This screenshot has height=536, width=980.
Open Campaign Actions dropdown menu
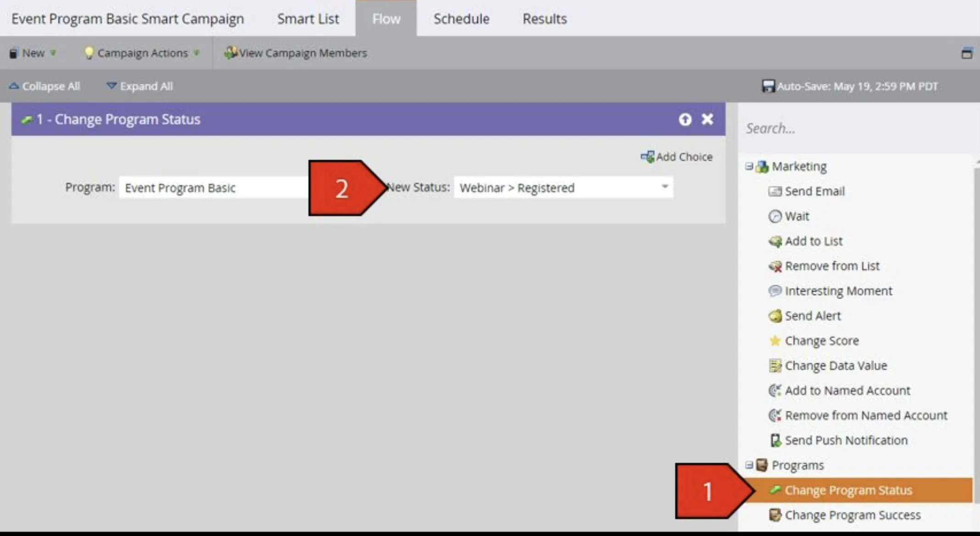pos(142,53)
